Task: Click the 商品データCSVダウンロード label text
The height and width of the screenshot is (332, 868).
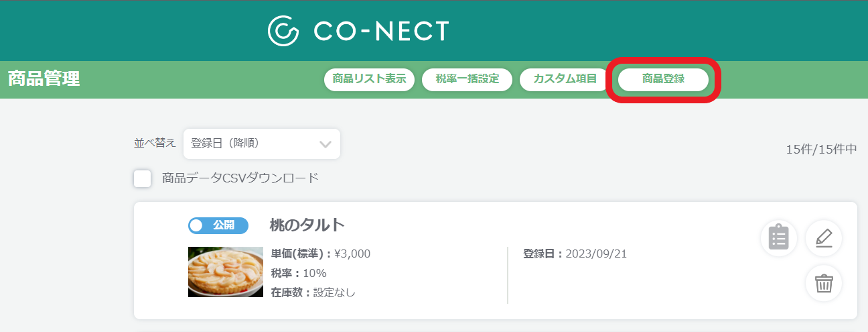Action: point(240,178)
